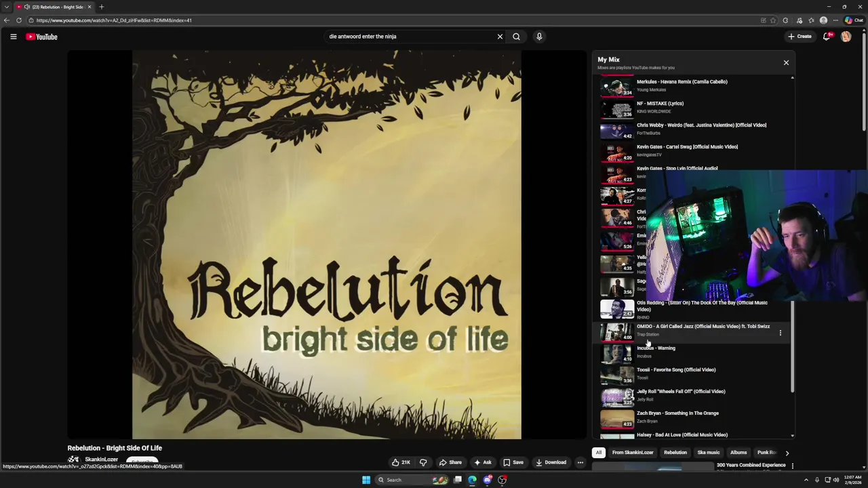This screenshot has width=868, height=488.
Task: Show hidden system tray icons
Action: coord(806,480)
